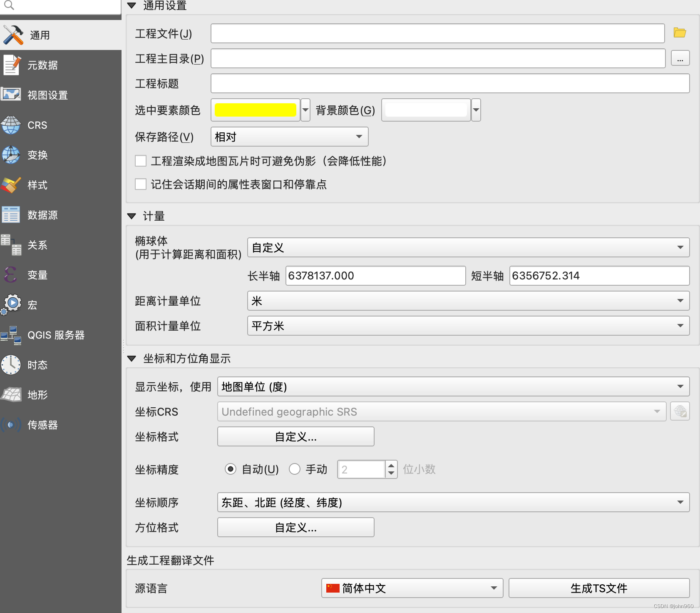Viewport: 700px width, 613px height.
Task: Select the 变换 transformations icon
Action: coord(11,155)
